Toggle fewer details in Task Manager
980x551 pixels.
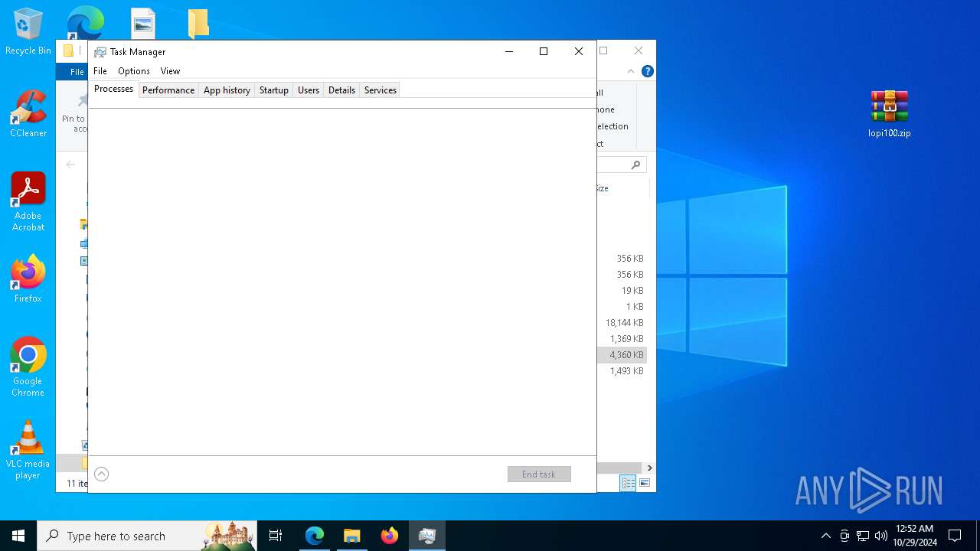click(x=101, y=474)
